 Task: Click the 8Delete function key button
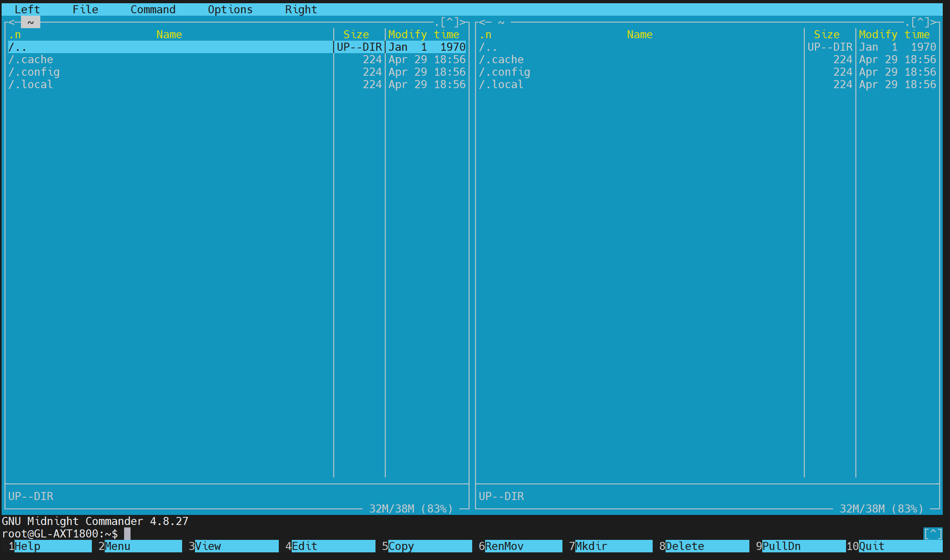pos(704,546)
